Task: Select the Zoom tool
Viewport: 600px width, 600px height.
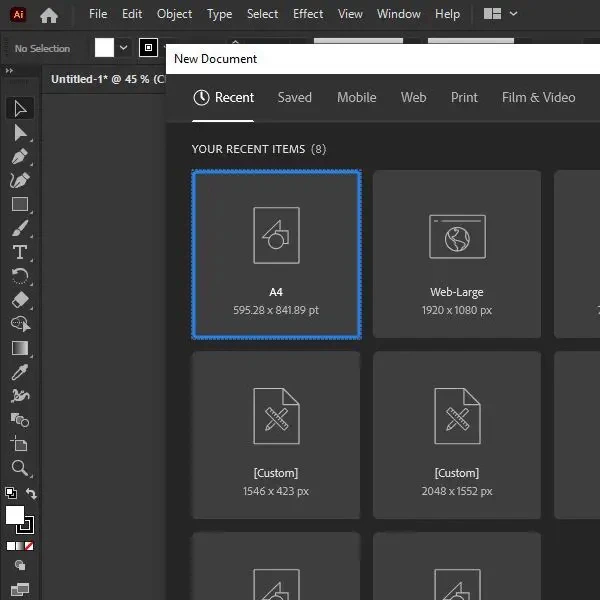Action: click(x=19, y=468)
